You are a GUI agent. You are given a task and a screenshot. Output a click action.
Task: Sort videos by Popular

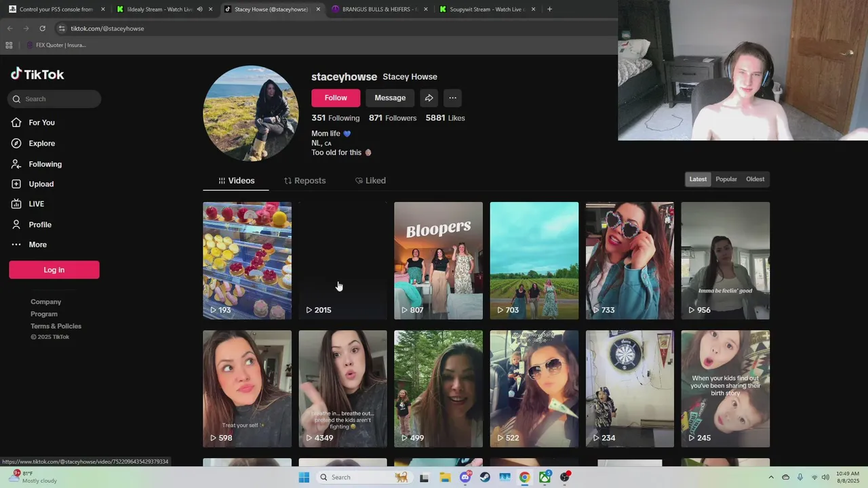coord(726,179)
